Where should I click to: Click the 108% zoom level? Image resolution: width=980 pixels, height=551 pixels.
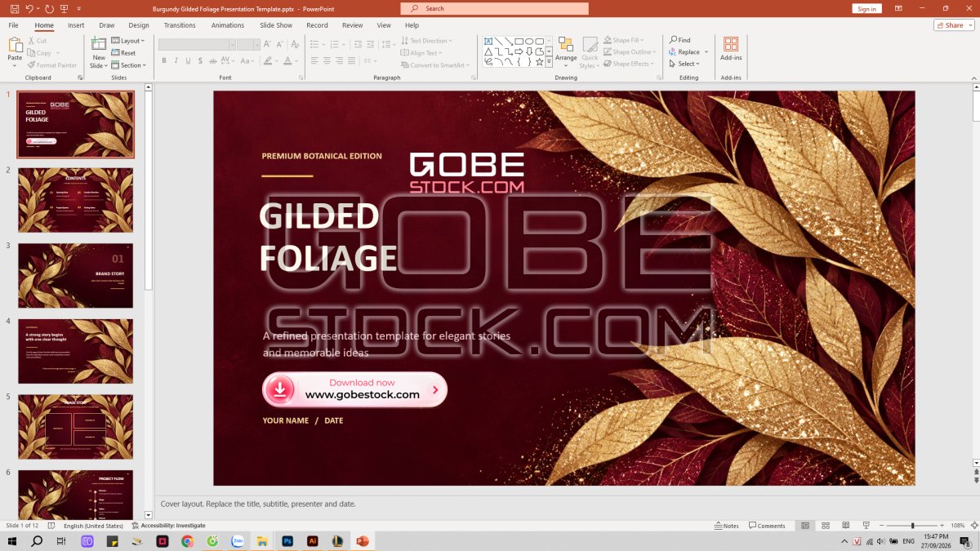click(x=958, y=526)
